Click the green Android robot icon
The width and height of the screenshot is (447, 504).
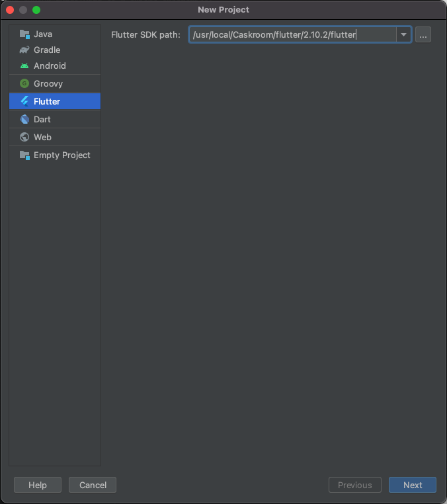24,65
